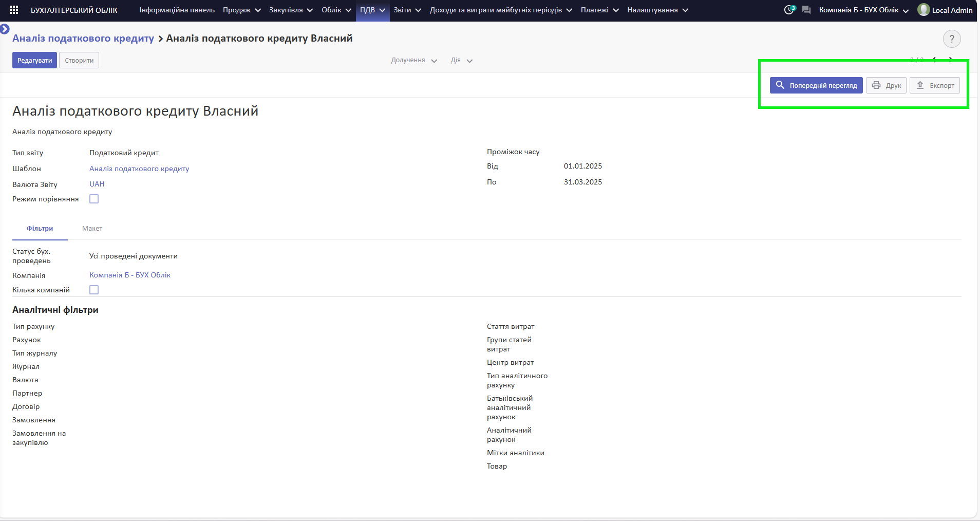Click the Замовлення на закупівлю label

tap(39, 438)
